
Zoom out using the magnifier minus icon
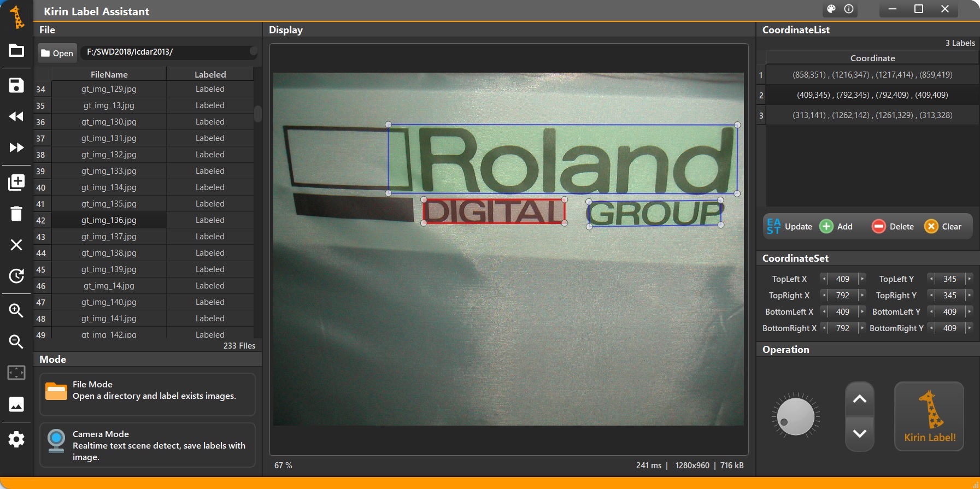coord(16,341)
